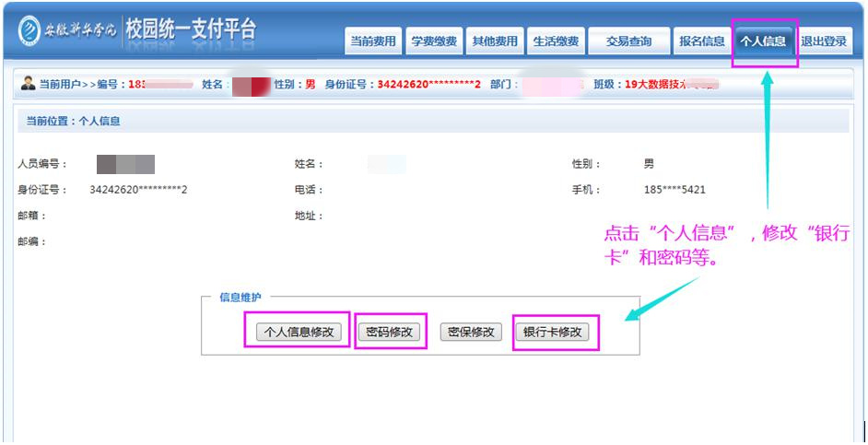Viewport: 868px width, 445px height.
Task: Click the current user avatar icon
Action: pos(28,85)
